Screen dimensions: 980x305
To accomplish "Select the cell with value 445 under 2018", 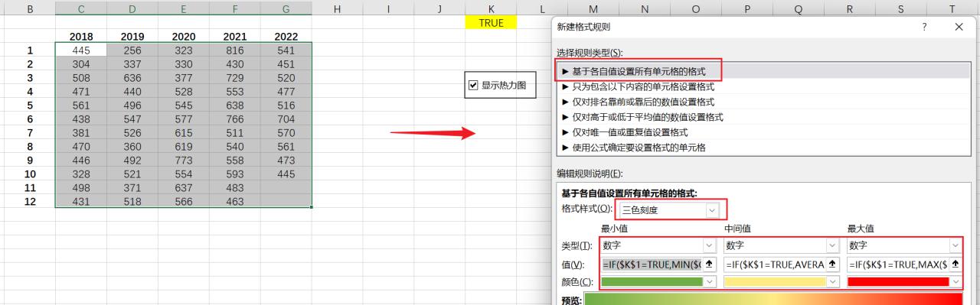I will (81, 50).
